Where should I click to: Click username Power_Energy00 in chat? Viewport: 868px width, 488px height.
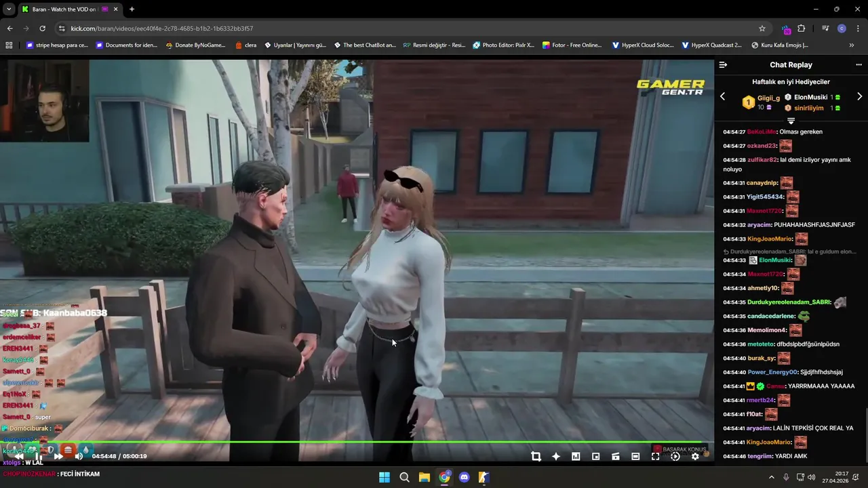[x=772, y=372]
